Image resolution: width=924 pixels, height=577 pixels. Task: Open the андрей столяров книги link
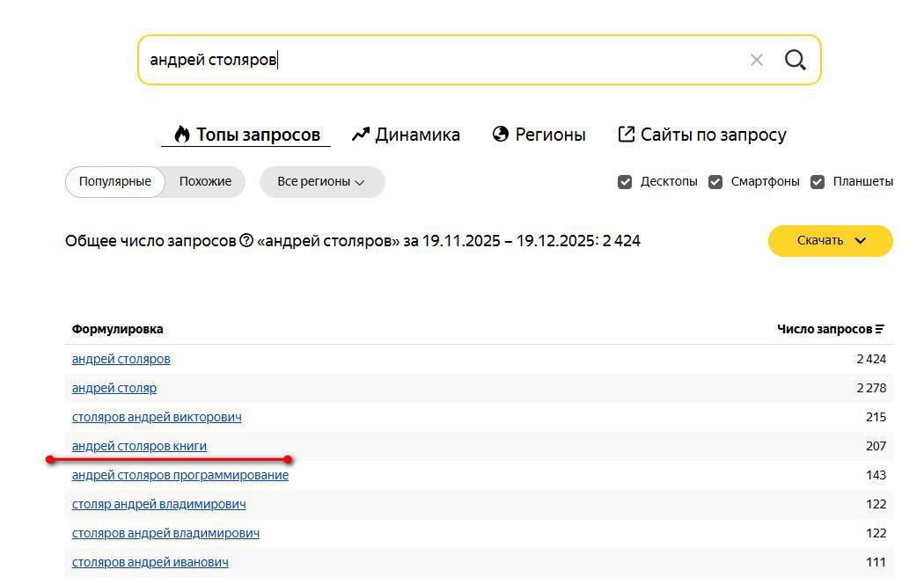click(139, 446)
